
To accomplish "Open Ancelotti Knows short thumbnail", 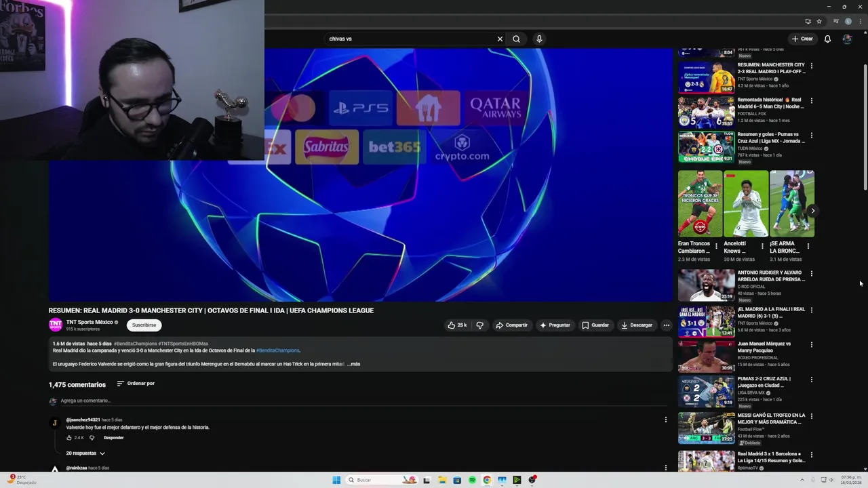I will [746, 203].
